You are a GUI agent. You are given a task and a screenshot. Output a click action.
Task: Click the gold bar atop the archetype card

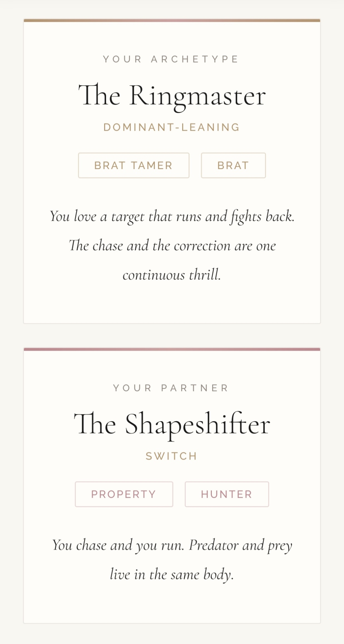(x=172, y=21)
